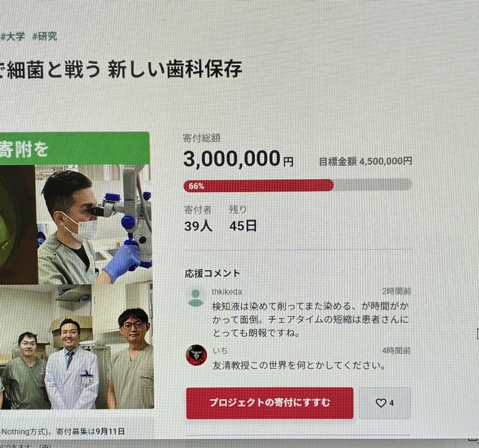Click thkikeda's green avatar icon
479x448 pixels.
click(195, 298)
